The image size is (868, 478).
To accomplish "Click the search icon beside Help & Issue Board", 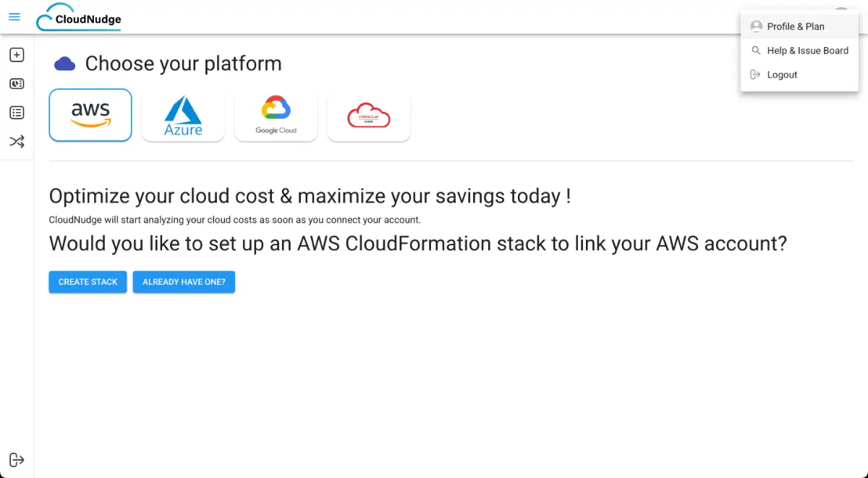I will pos(756,51).
